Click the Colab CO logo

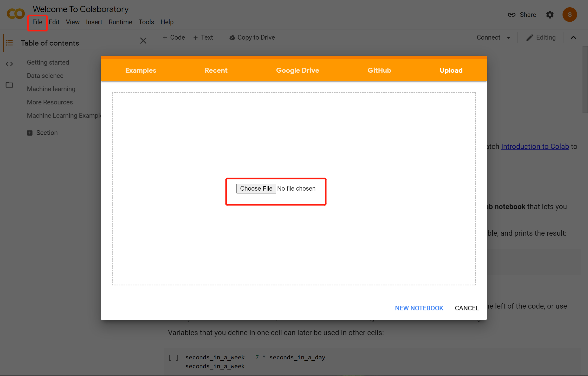[x=16, y=14]
